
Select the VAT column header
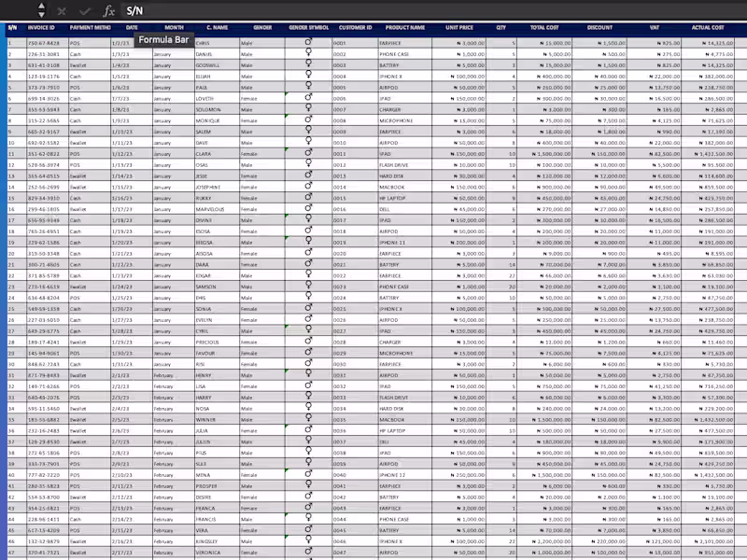click(x=655, y=28)
